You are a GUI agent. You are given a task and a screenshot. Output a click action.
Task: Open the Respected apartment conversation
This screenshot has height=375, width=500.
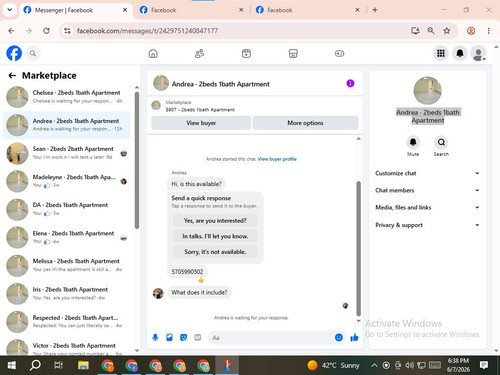66,322
